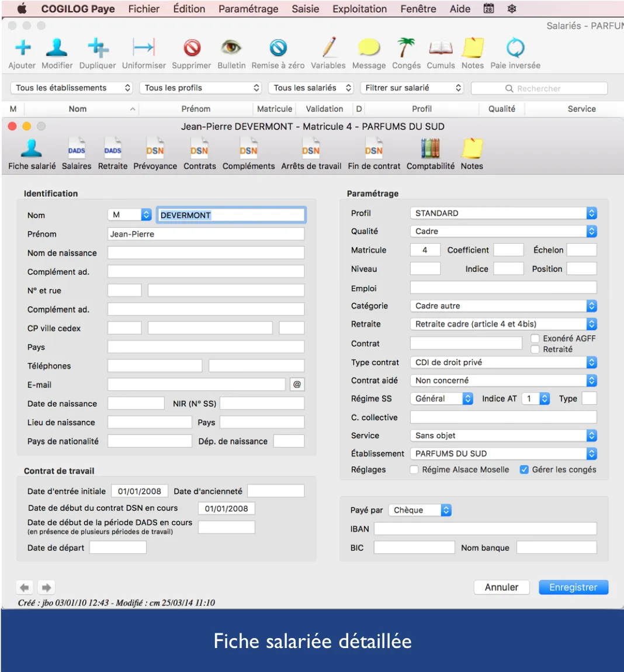
Task: Click the Rechercher search field
Action: [x=539, y=88]
